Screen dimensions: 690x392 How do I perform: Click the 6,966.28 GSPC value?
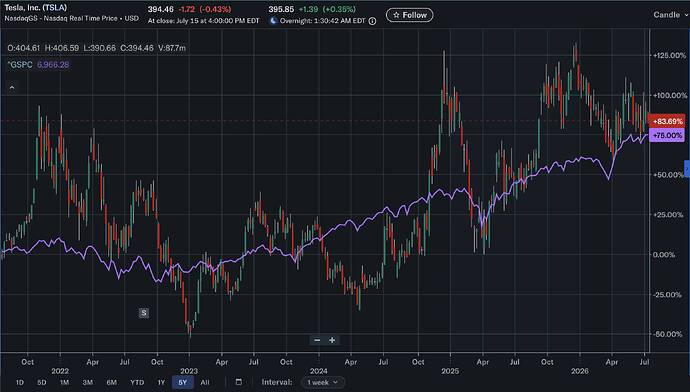53,65
